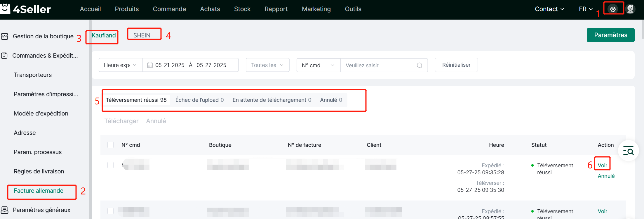Open Modèle d'expédition in sidebar
The height and width of the screenshot is (219, 644).
click(x=41, y=113)
